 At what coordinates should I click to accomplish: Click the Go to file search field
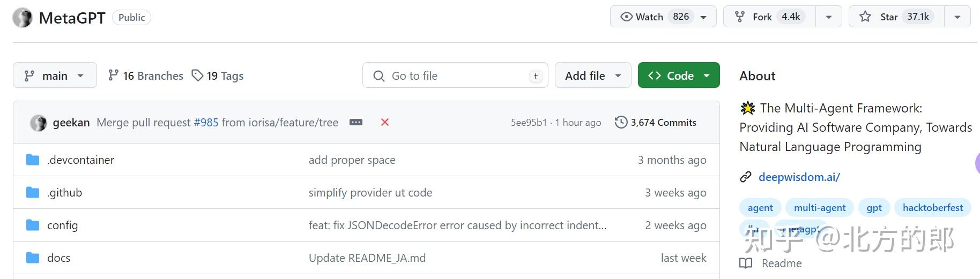point(455,76)
